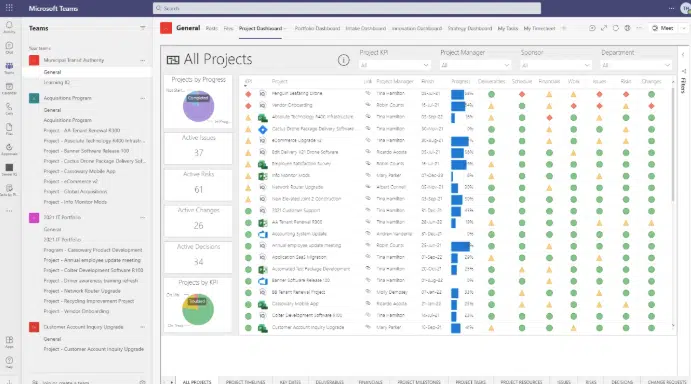691x384 pixels.
Task: Filter teams using the funnel icon
Action: coord(143,28)
